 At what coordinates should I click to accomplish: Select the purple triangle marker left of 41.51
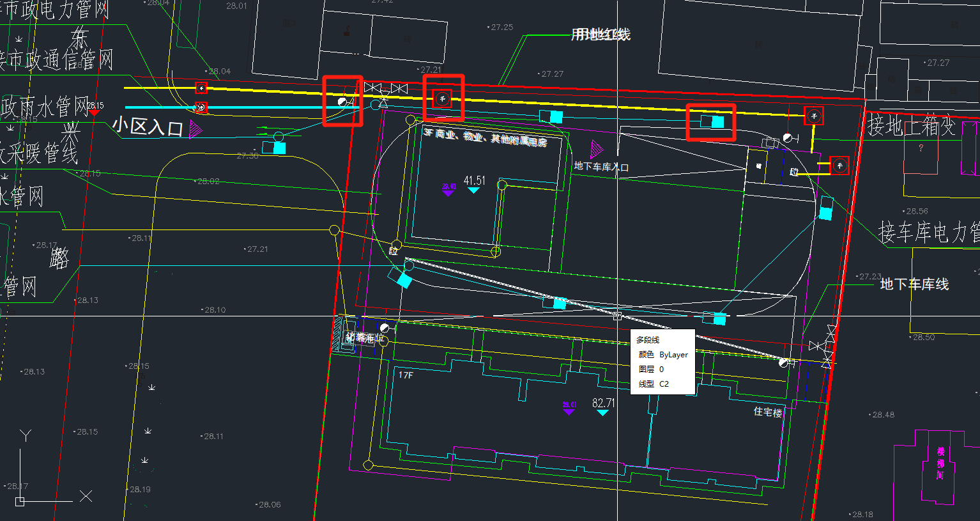tap(448, 192)
